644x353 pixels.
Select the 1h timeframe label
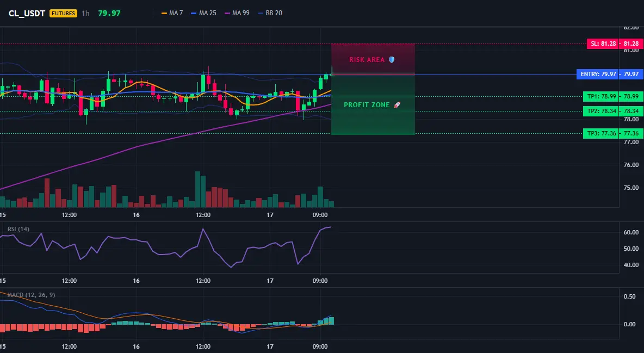[x=85, y=13]
